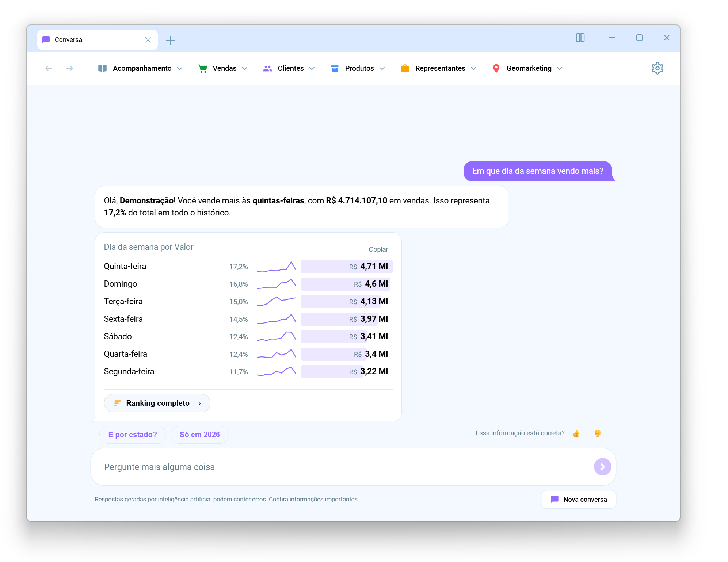The height and width of the screenshot is (562, 728).
Task: Close the Conversa tab
Action: click(148, 40)
